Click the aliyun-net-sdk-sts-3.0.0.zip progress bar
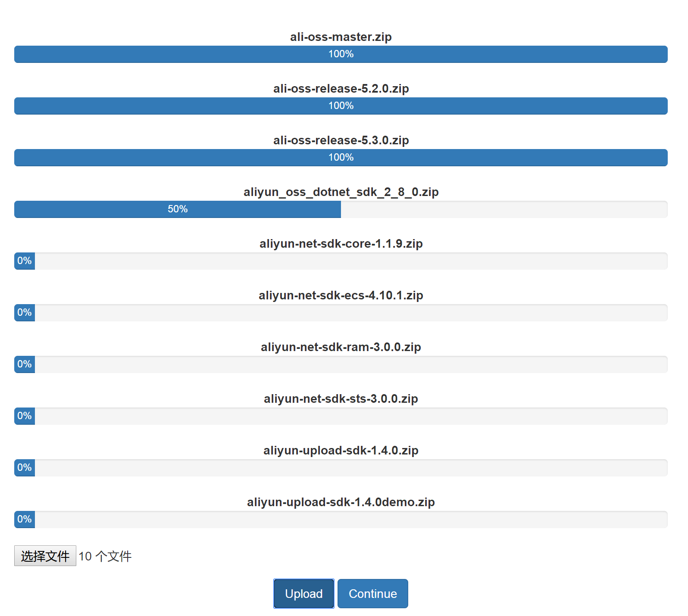The height and width of the screenshot is (616, 688). [341, 416]
